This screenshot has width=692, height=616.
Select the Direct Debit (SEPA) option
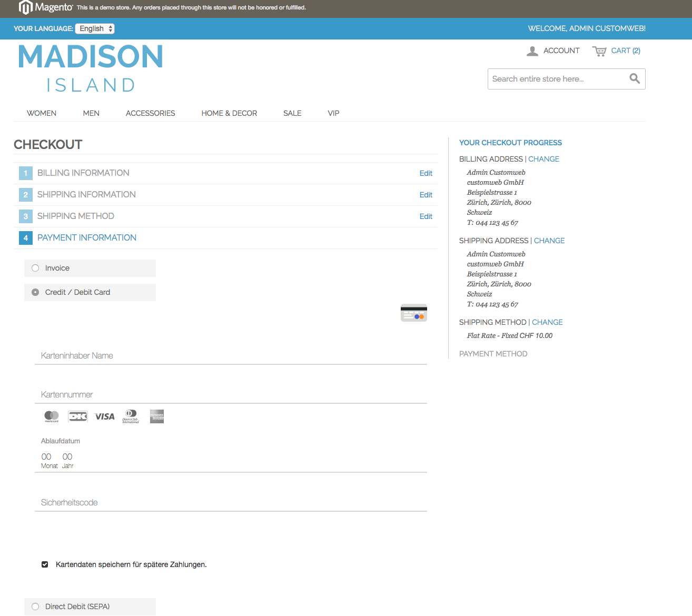pos(35,607)
